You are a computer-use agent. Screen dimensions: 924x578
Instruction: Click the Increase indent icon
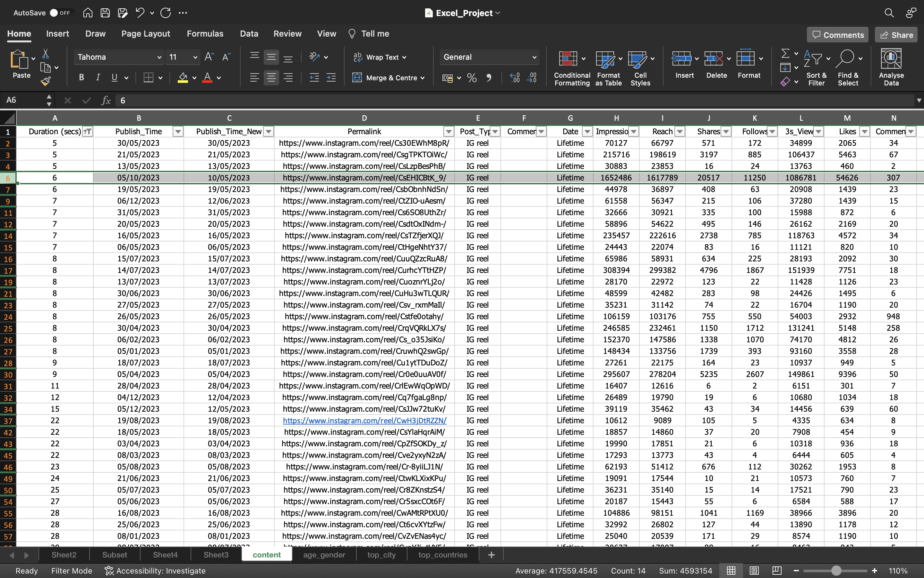[x=331, y=78]
